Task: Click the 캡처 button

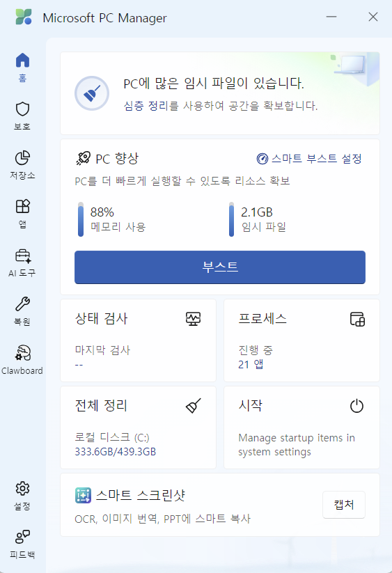Action: (344, 505)
